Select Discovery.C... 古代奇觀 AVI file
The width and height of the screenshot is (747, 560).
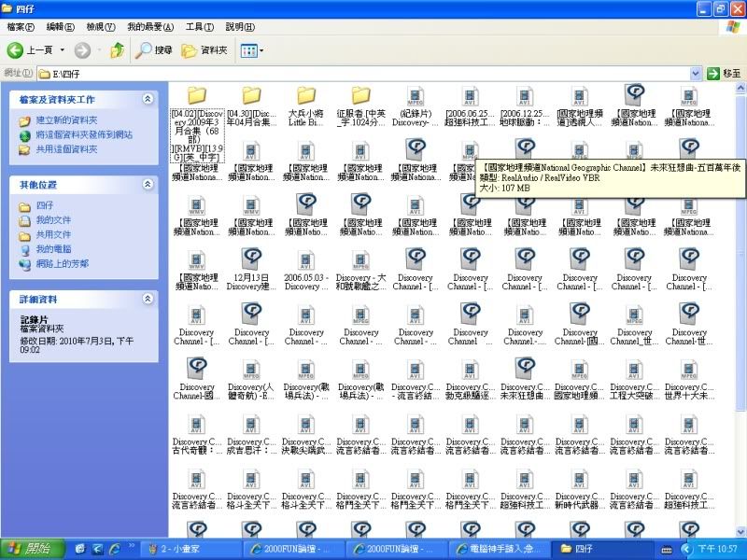point(197,433)
